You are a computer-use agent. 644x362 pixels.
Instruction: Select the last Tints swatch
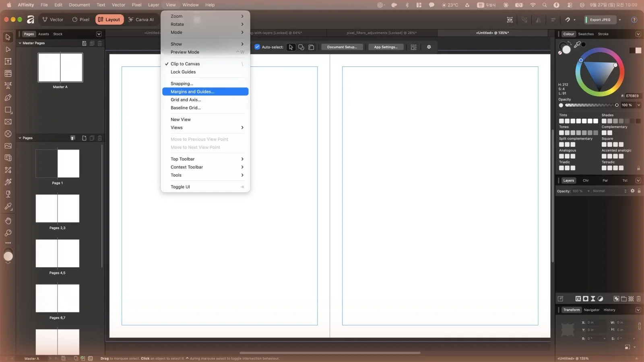pos(595,121)
